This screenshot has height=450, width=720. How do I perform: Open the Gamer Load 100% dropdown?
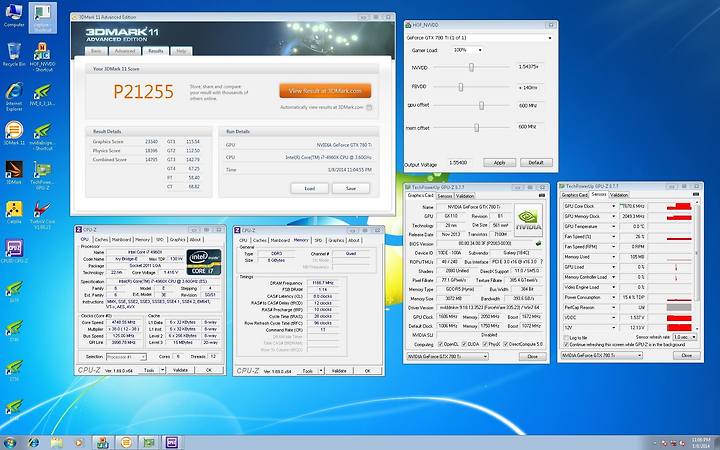coord(467,50)
